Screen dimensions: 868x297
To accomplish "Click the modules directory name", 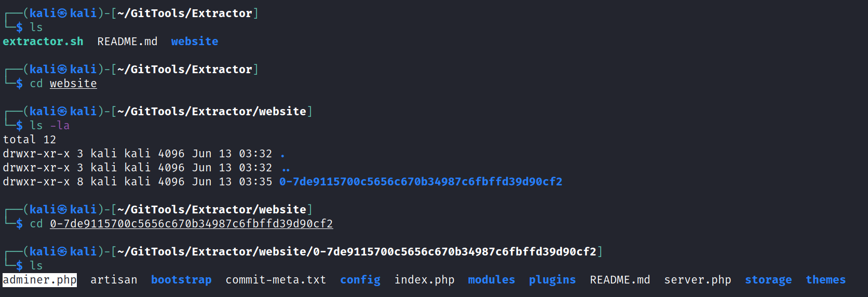I will (491, 280).
